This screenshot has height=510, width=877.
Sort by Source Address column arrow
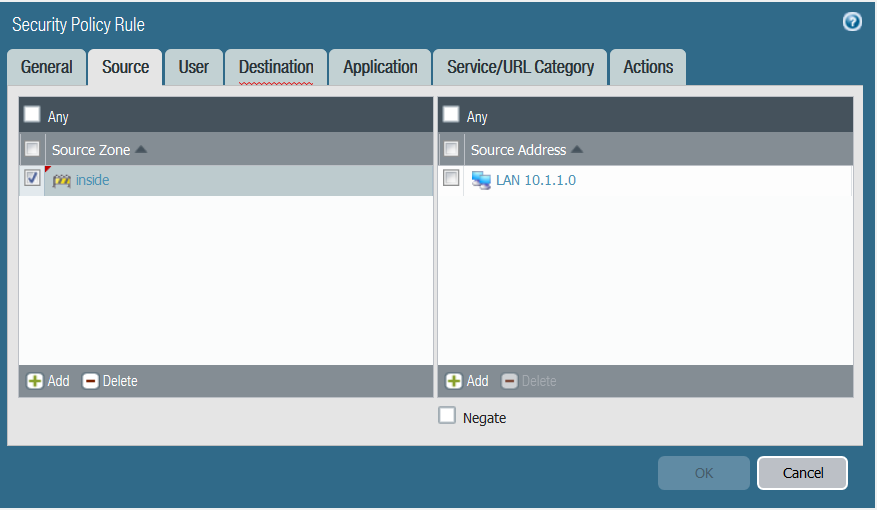click(x=577, y=150)
